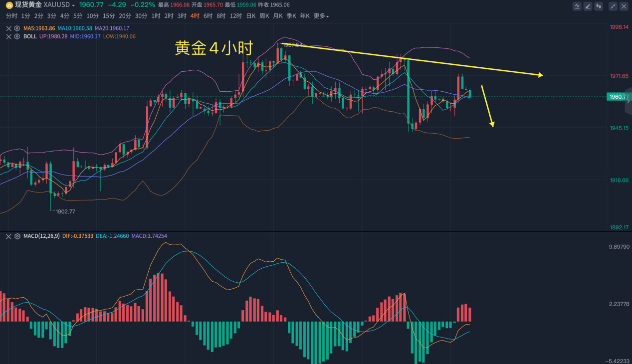
Task: Remove the MACD indicator with its X
Action: (8, 236)
